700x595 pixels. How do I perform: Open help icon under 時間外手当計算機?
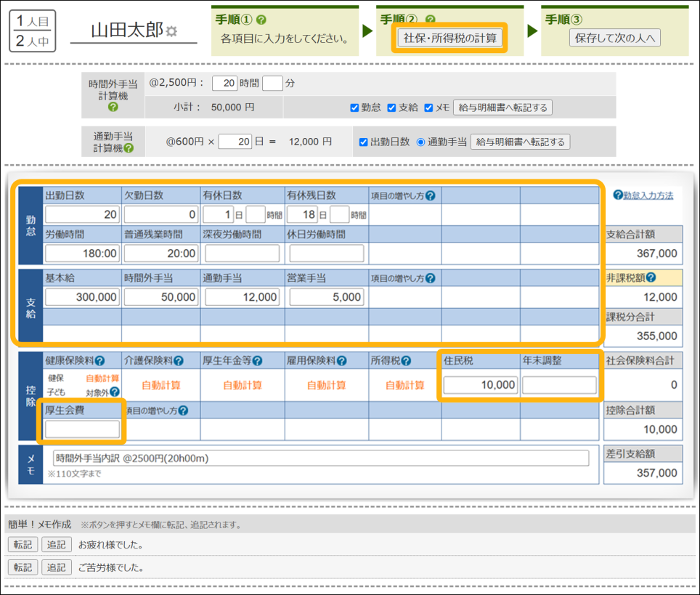113,107
